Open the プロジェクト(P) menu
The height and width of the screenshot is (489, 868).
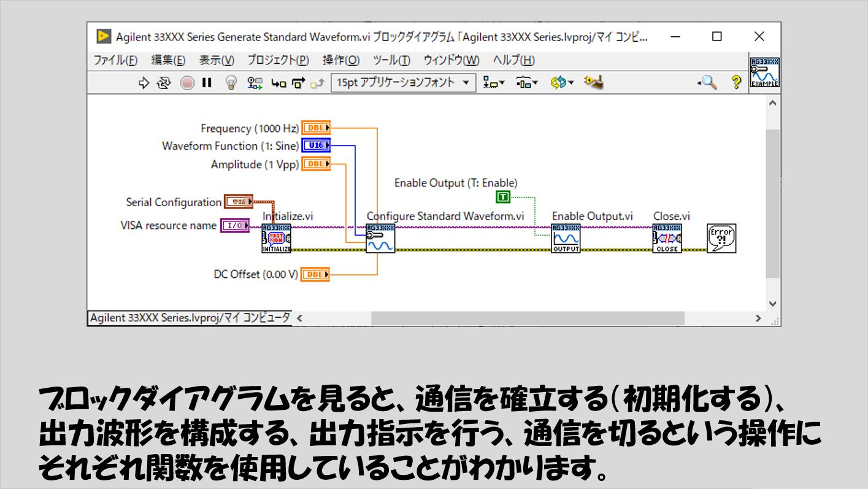(x=278, y=60)
